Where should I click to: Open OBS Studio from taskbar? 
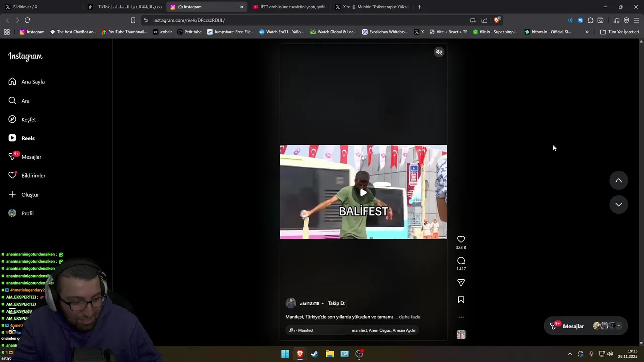click(359, 354)
